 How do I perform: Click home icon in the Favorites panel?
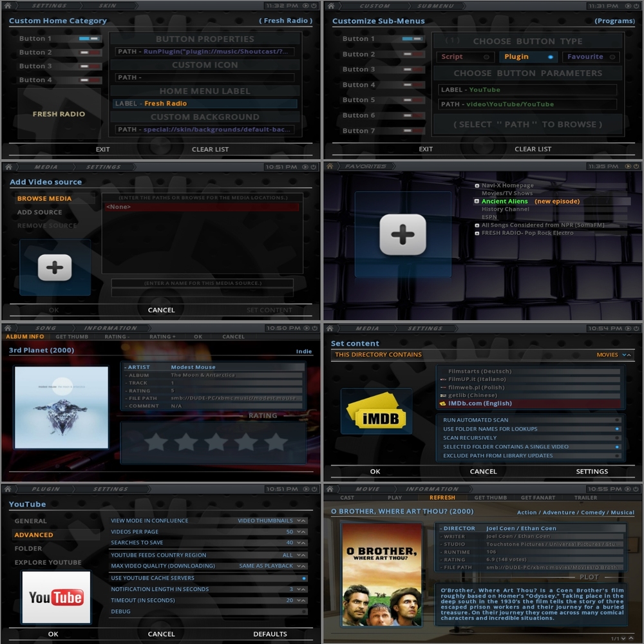[330, 166]
